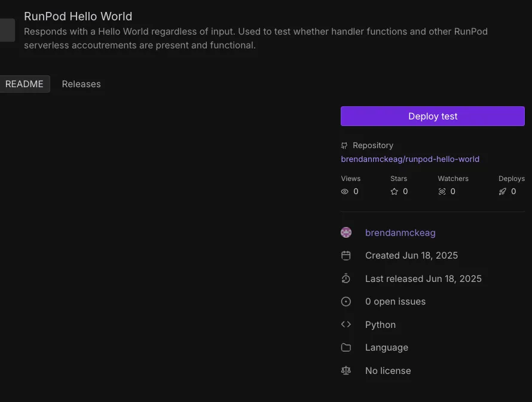Click the code brackets icon beside Python
The image size is (532, 402).
tap(346, 324)
